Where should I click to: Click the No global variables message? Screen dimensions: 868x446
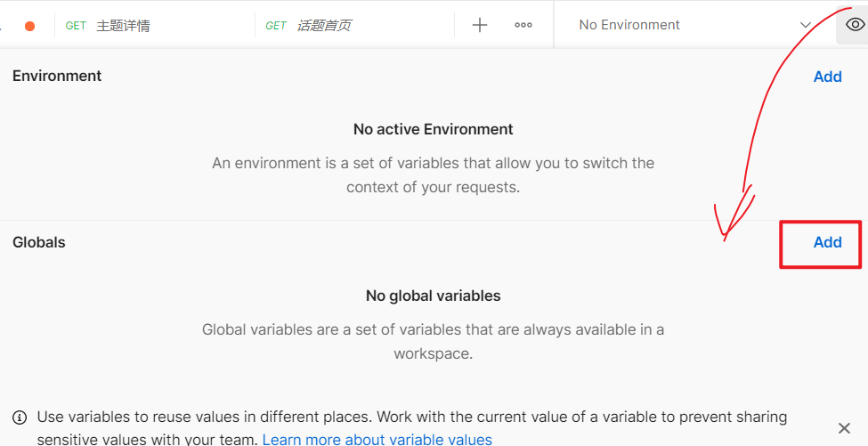pyautogui.click(x=433, y=296)
